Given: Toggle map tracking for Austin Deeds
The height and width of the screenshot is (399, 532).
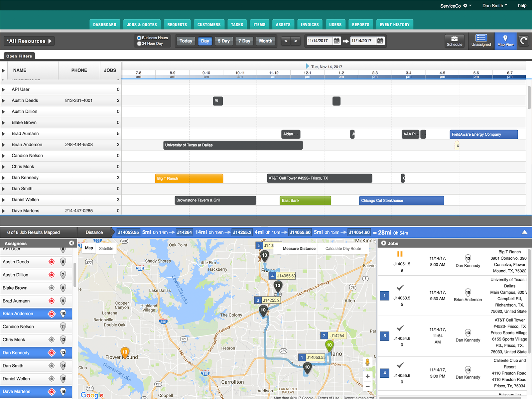Looking at the screenshot, I should (52, 262).
